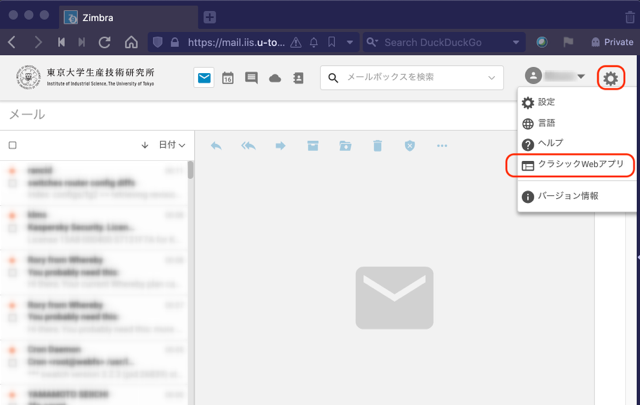Archive message using the archive icon
The image size is (640, 405).
[312, 146]
